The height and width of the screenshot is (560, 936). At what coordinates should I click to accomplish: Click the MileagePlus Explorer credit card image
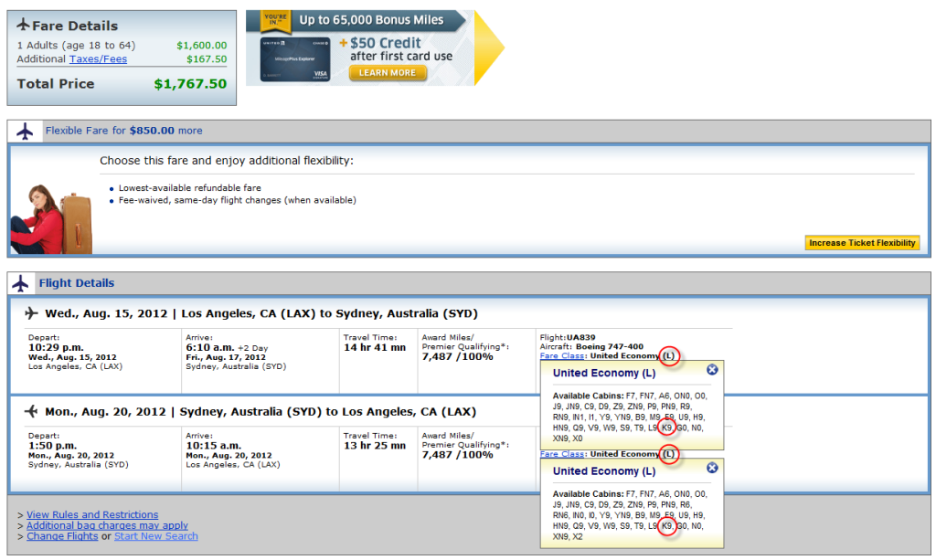click(x=295, y=59)
